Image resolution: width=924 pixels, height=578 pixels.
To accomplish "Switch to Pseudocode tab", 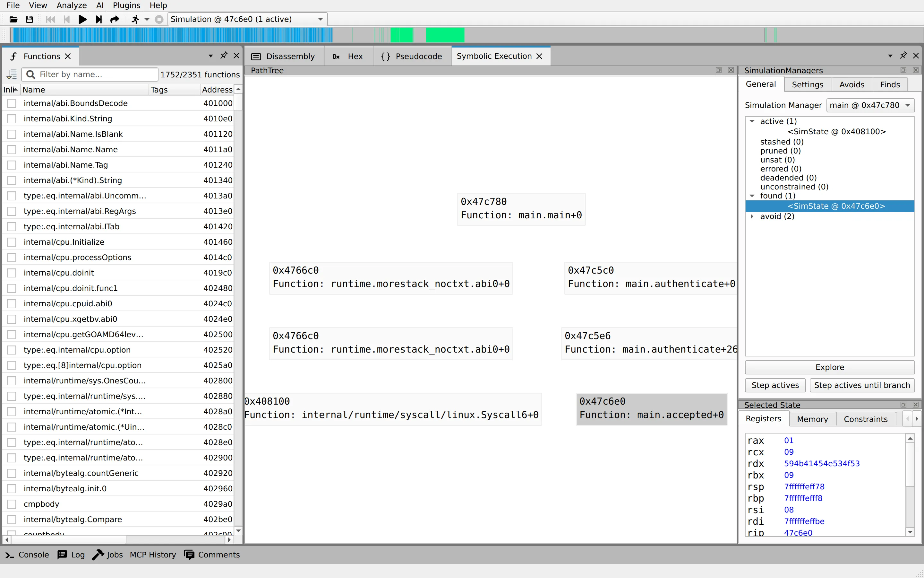I will tap(412, 56).
